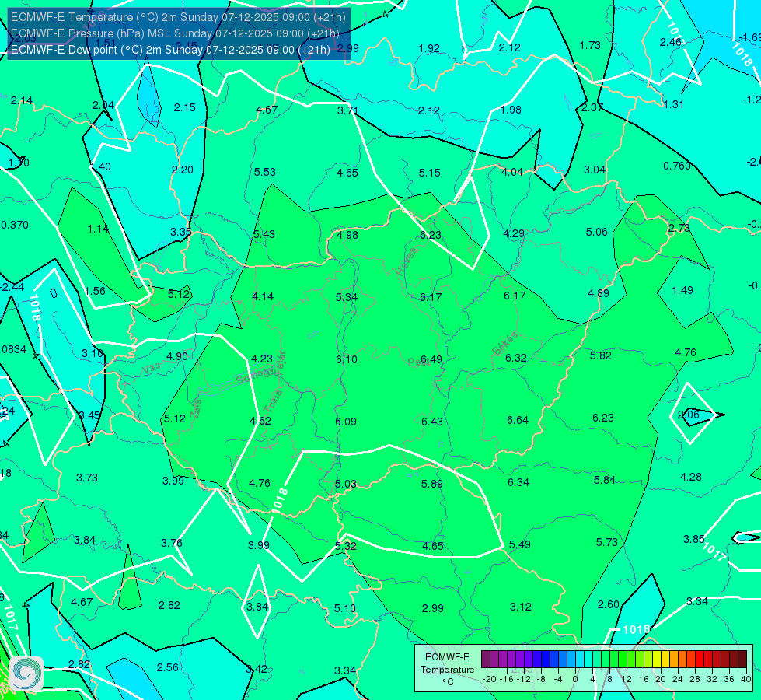This screenshot has width=761, height=700.
Task: Click the 6.49 value near Pest
Action: [x=431, y=359]
